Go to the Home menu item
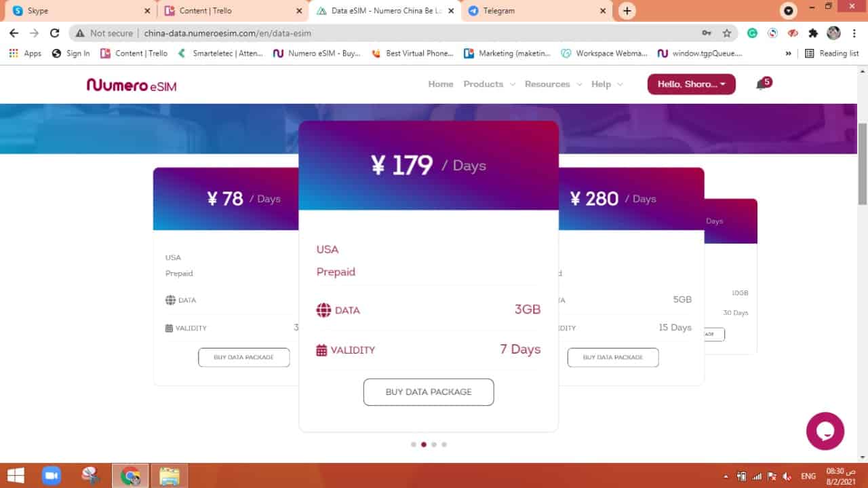This screenshot has width=868, height=488. click(x=441, y=84)
